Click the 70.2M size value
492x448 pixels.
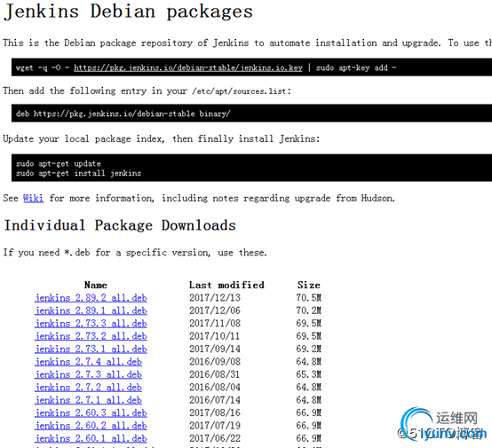[x=309, y=310]
